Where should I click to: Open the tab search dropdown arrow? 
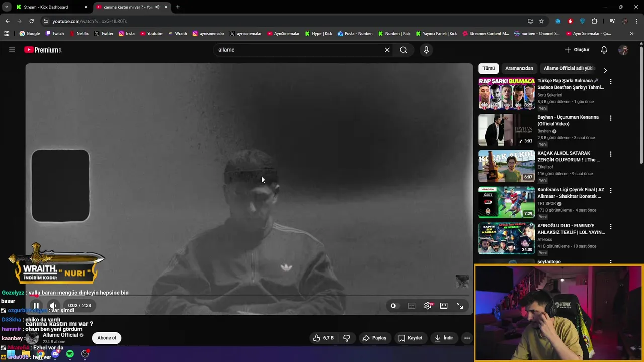[x=6, y=7]
